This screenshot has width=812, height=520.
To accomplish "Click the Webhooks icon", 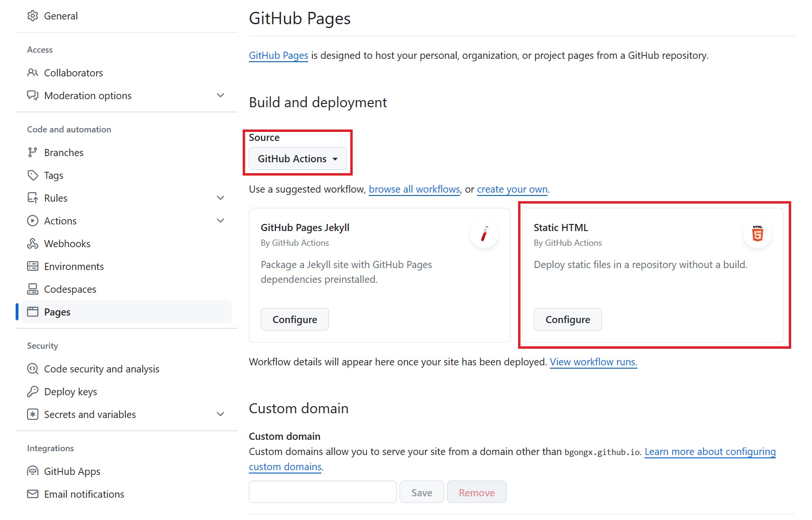I will [x=33, y=243].
